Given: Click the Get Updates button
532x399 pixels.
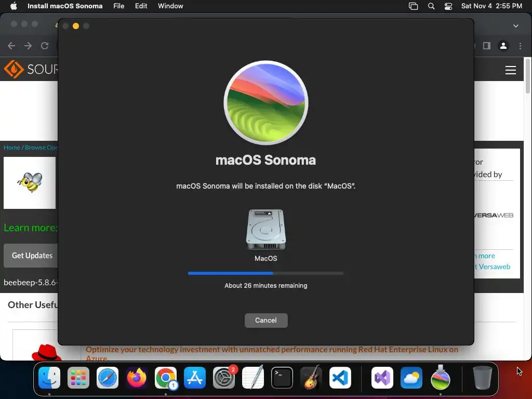Looking at the screenshot, I should click(x=31, y=256).
